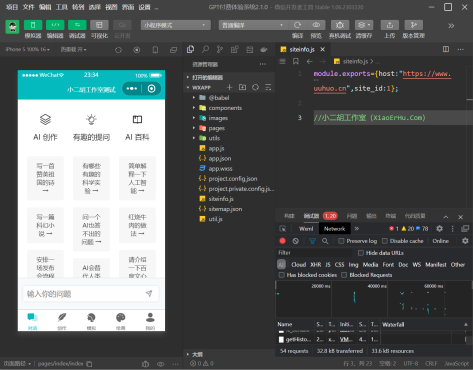Viewport: 473px width, 370px height.
Task: Close the siteinfo.js tab
Action: [x=322, y=49]
